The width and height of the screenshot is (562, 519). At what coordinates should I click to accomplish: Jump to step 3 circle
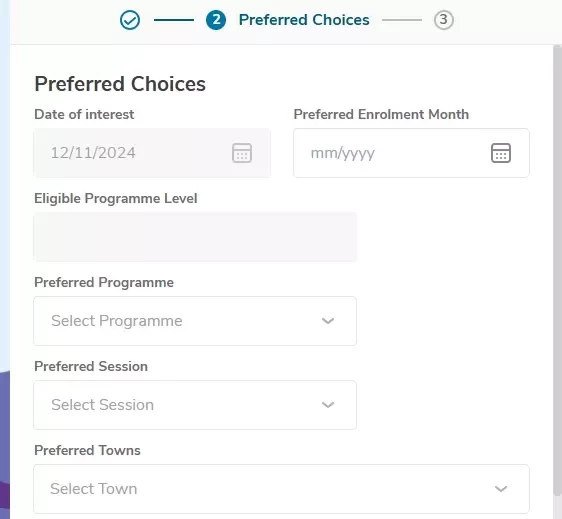point(444,20)
